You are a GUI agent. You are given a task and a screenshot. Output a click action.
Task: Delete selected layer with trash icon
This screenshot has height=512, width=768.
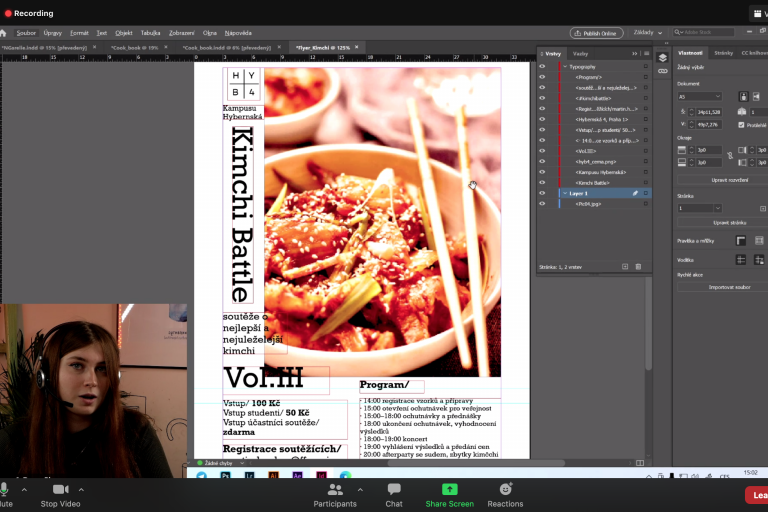point(639,267)
